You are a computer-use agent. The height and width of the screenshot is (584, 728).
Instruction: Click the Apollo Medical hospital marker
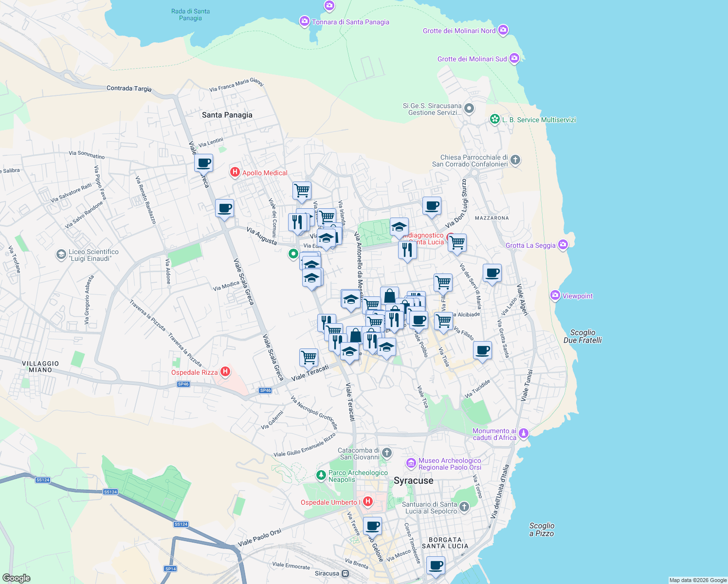tap(235, 173)
